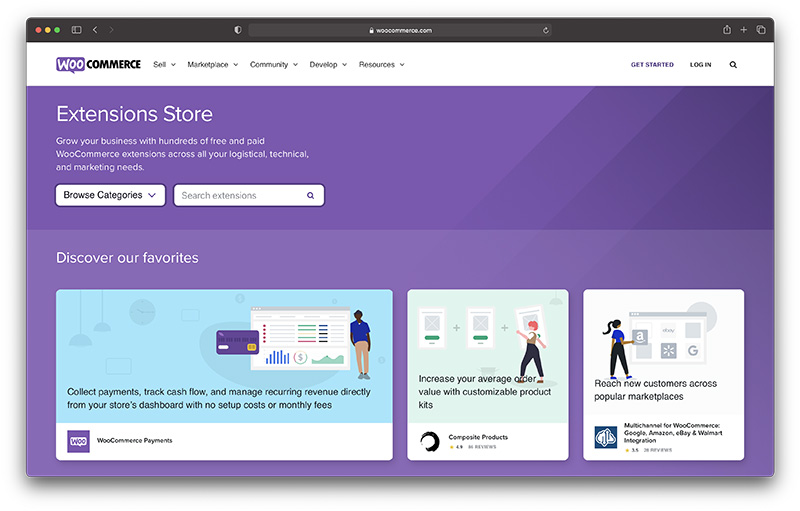
Task: Focus the Search extensions input field
Action: coord(240,196)
